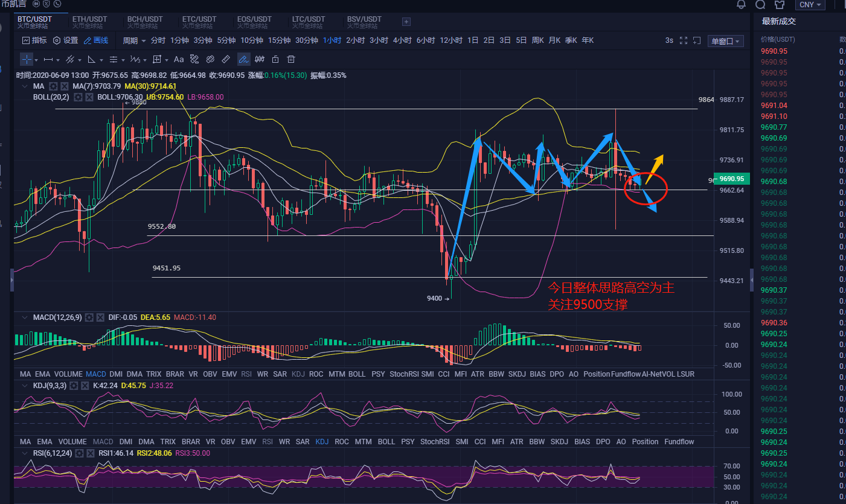The image size is (846, 504).
Task: Switch to ETC/USDT tab
Action: (200, 22)
